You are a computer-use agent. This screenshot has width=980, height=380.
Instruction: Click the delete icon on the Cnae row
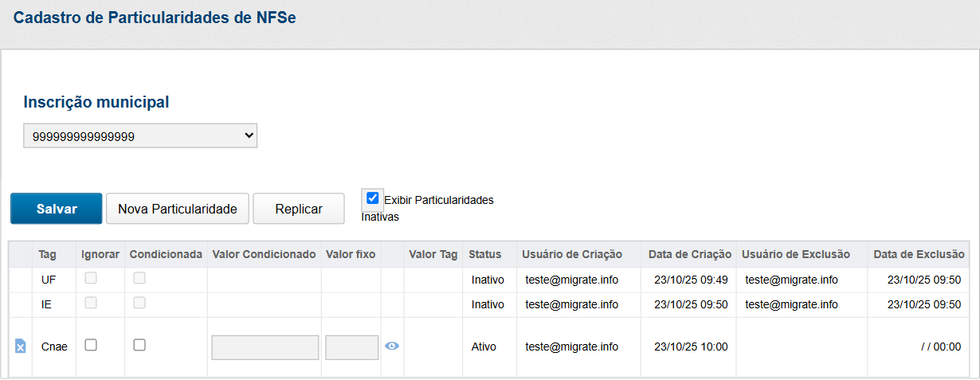tap(21, 346)
